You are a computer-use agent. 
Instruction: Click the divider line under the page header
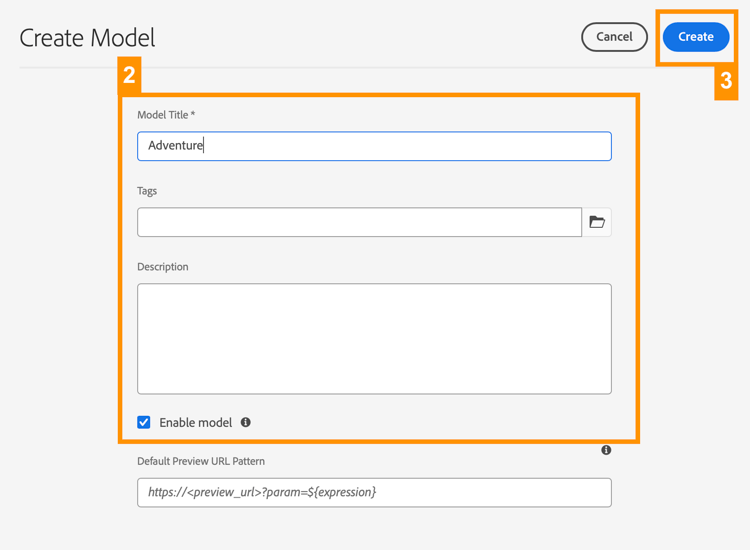pos(60,68)
